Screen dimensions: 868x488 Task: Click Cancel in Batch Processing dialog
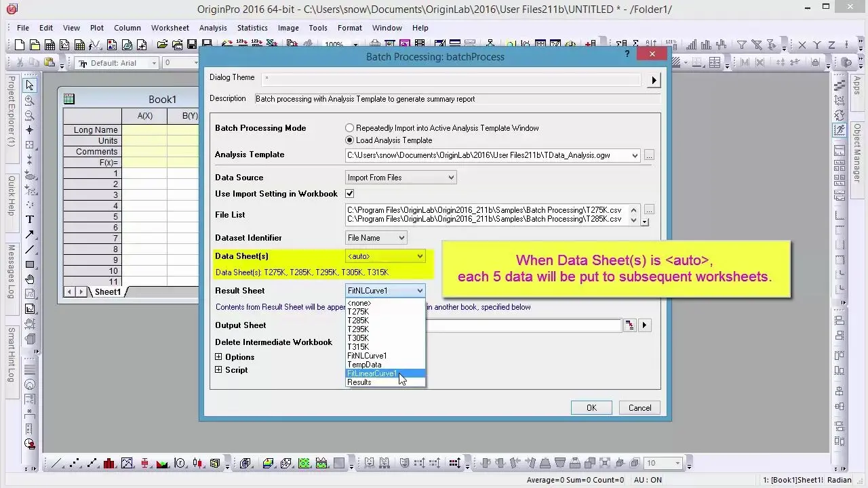pyautogui.click(x=639, y=408)
